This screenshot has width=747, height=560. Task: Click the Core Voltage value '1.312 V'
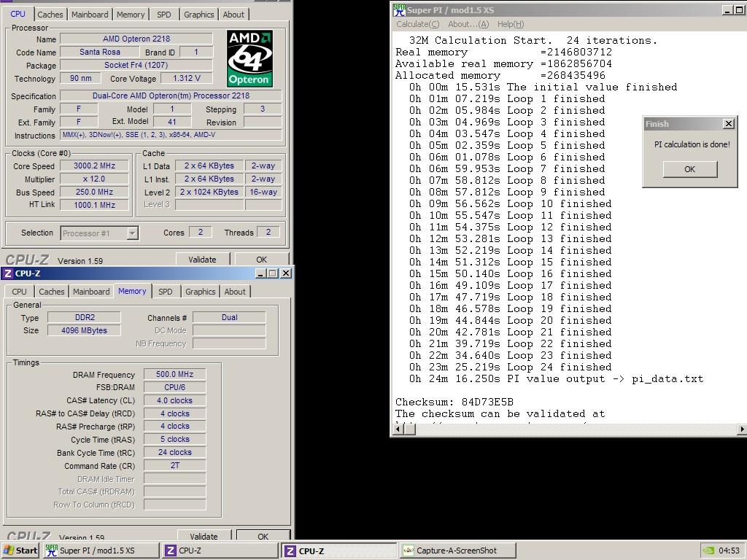pyautogui.click(x=187, y=78)
